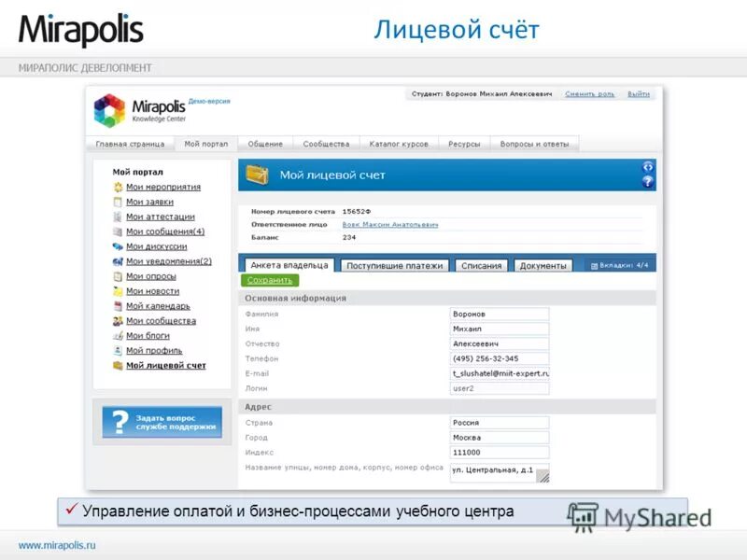Open the Мои блоги link

pyautogui.click(x=148, y=336)
